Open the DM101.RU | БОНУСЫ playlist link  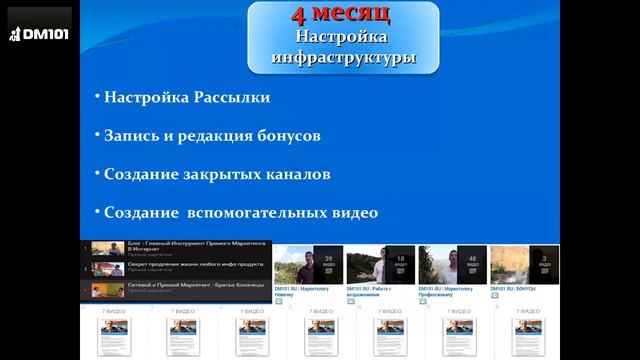point(513,289)
